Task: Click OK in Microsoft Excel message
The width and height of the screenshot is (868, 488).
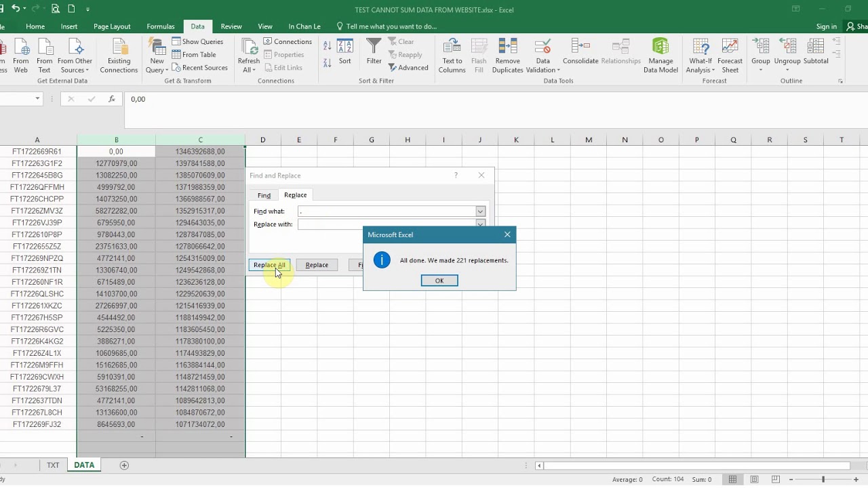Action: pyautogui.click(x=439, y=281)
